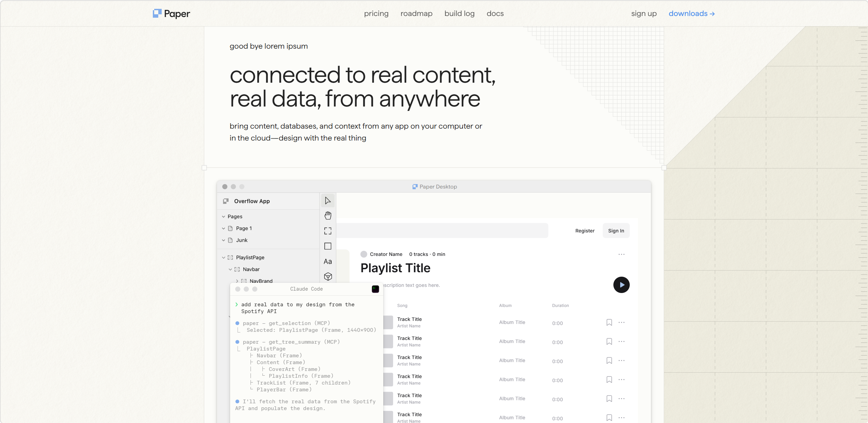Select the hand pan tool
Screen dimensions: 868x423
[328, 216]
